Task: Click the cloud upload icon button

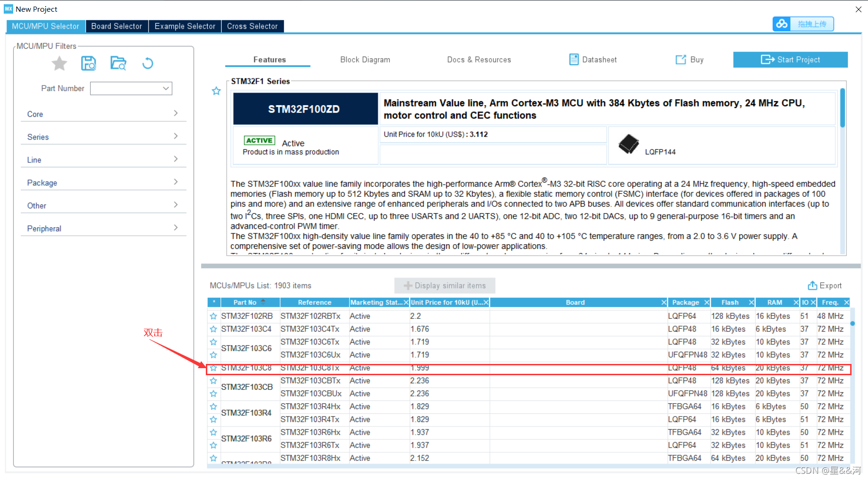Action: point(782,24)
